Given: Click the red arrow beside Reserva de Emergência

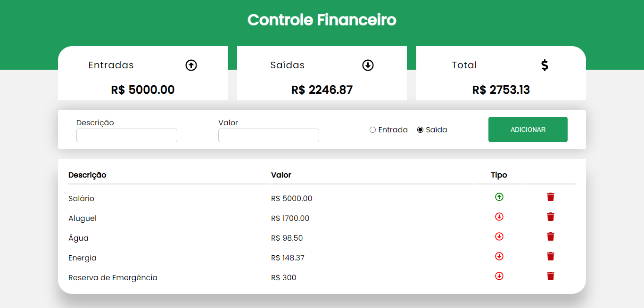Looking at the screenshot, I should click(x=499, y=276).
